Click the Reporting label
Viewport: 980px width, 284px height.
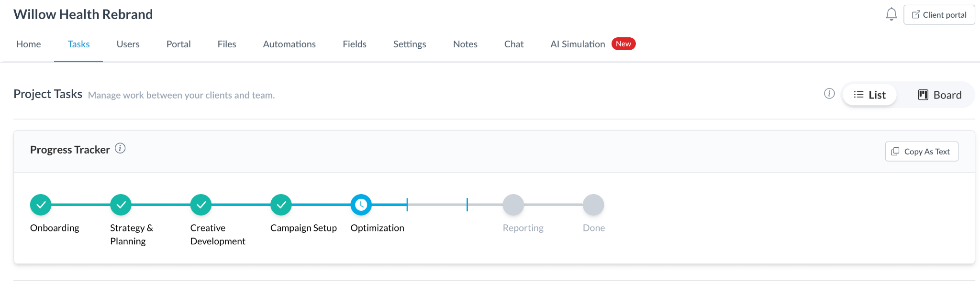click(523, 228)
